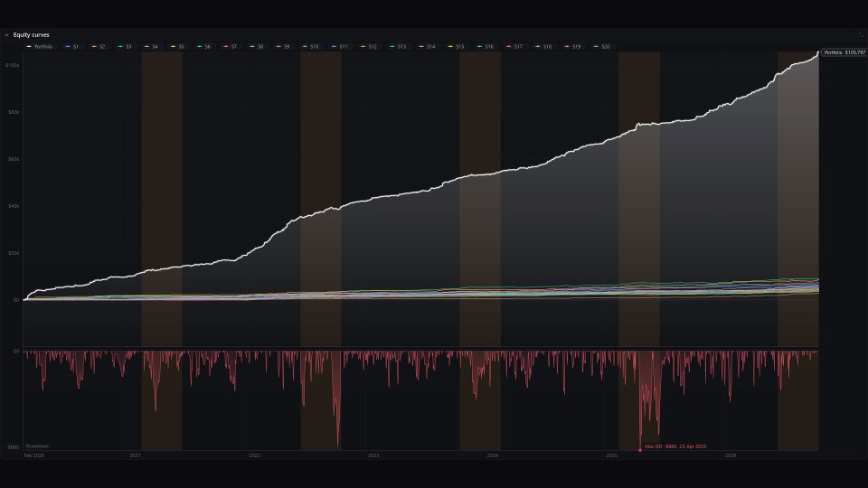
Task: Click the 2021 x-axis label
Action: [x=135, y=455]
